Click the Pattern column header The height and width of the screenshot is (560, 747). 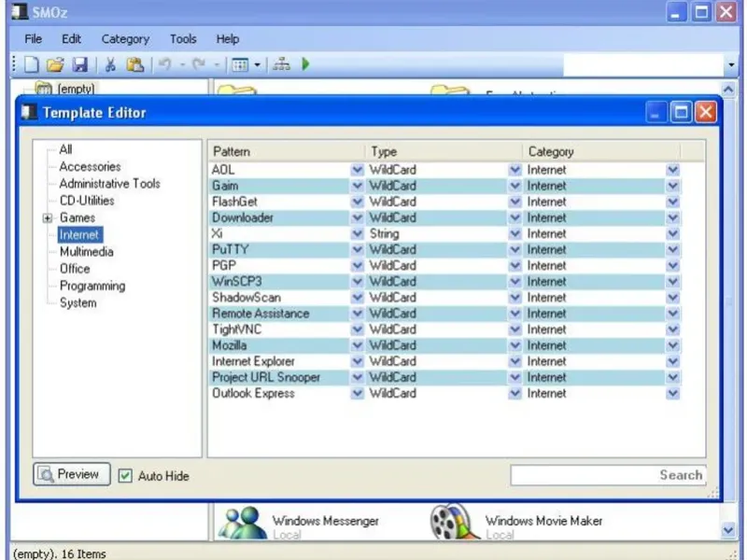tap(288, 152)
